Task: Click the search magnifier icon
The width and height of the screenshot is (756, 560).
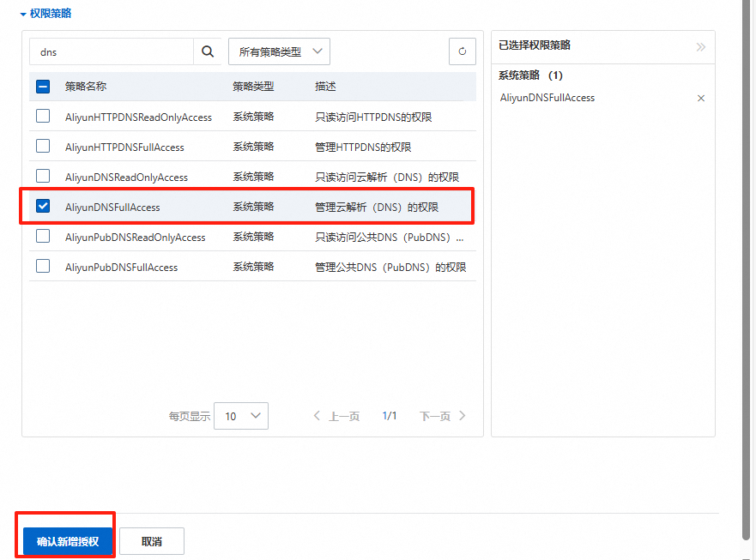Action: 208,51
